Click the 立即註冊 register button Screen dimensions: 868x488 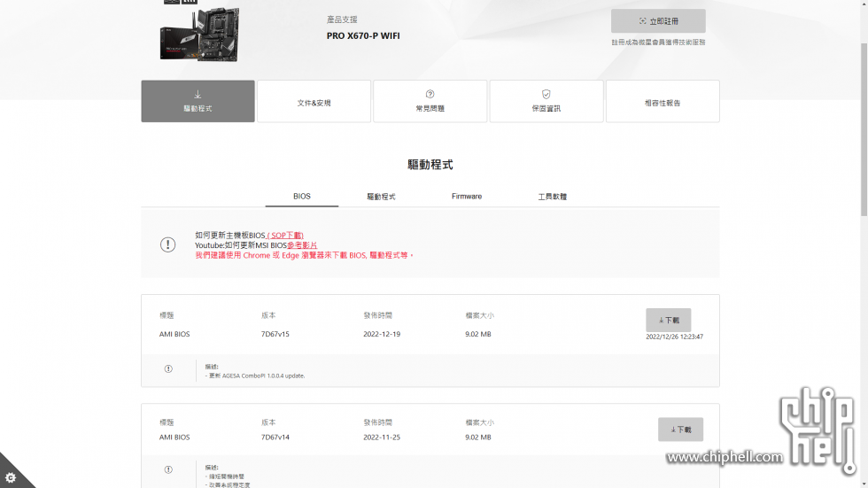(658, 21)
